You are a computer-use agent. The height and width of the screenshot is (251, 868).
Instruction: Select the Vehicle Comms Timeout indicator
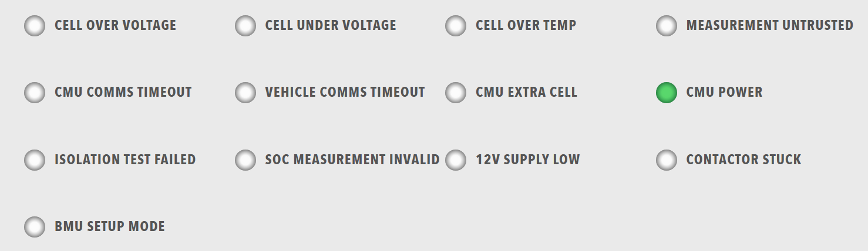[245, 93]
